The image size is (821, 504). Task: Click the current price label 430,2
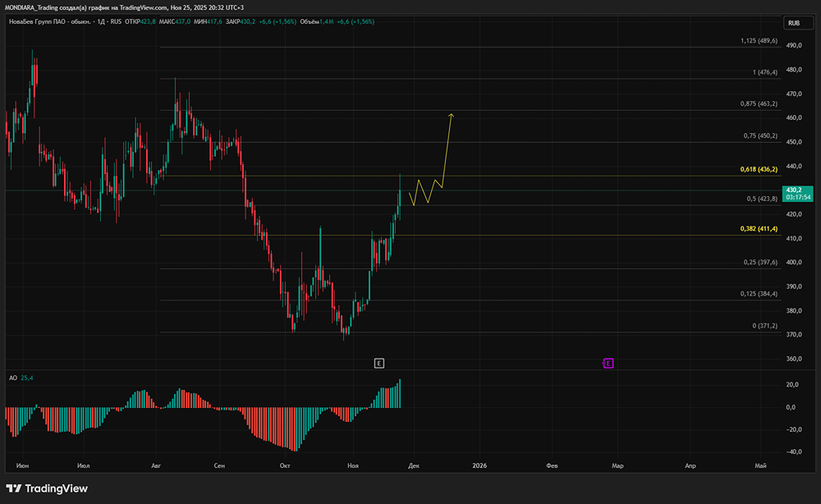[x=797, y=194]
